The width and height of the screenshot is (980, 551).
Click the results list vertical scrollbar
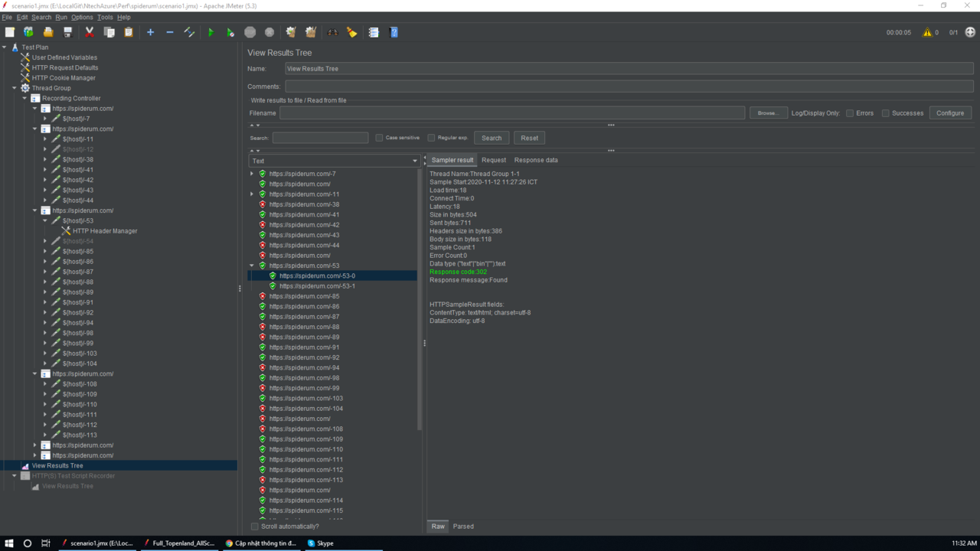[x=420, y=298]
